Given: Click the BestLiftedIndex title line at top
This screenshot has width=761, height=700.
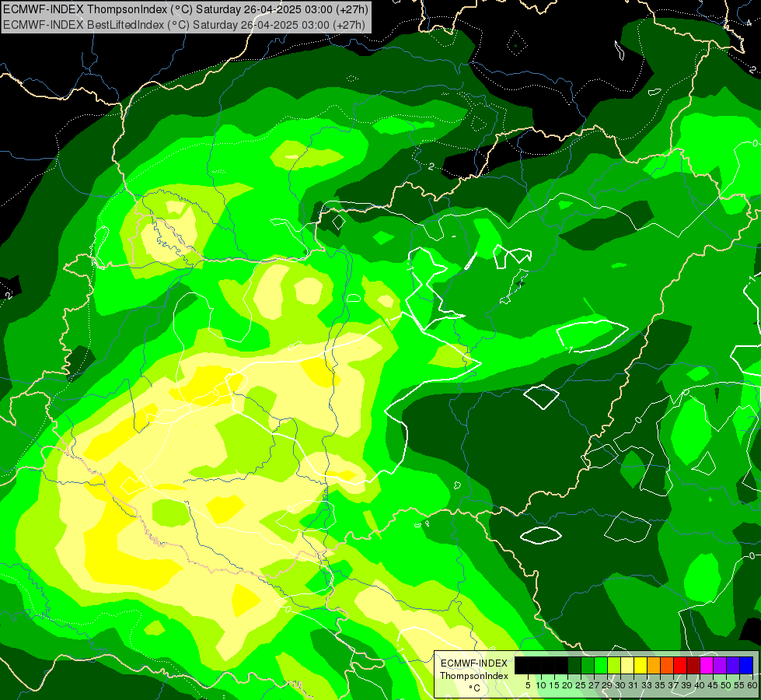Looking at the screenshot, I should (x=184, y=24).
